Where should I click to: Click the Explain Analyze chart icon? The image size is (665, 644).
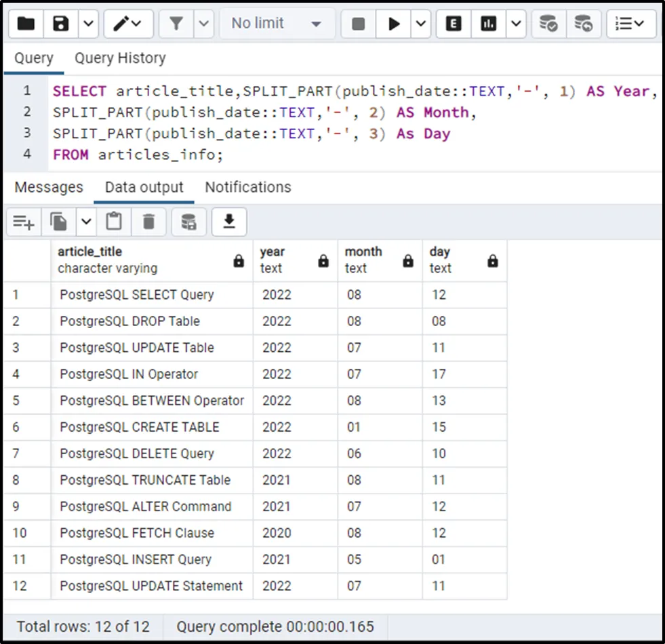[488, 24]
